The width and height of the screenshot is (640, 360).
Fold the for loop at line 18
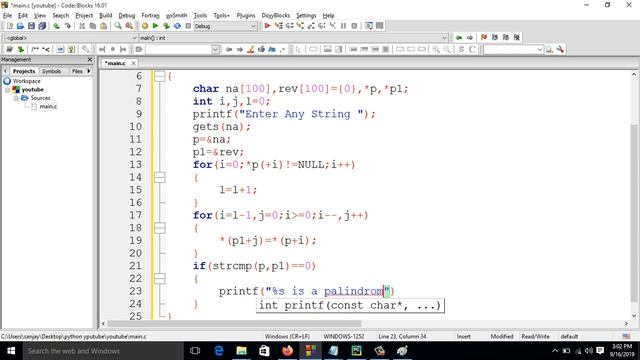tap(160, 228)
